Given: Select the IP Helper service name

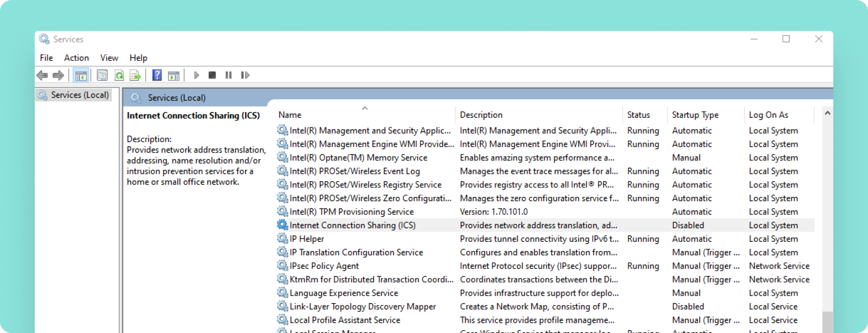Looking at the screenshot, I should tap(307, 239).
